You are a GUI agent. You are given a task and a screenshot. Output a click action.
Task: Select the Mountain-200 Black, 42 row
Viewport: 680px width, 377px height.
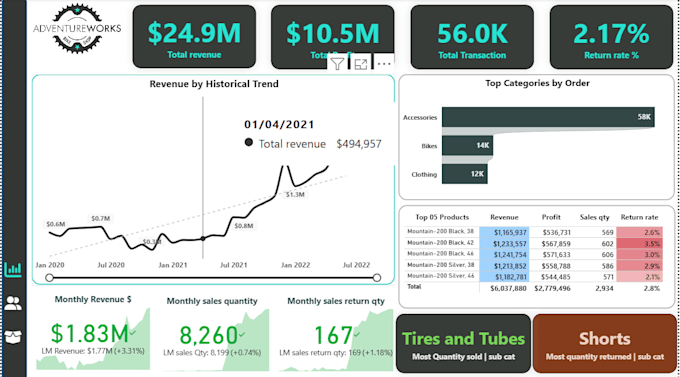tap(533, 243)
